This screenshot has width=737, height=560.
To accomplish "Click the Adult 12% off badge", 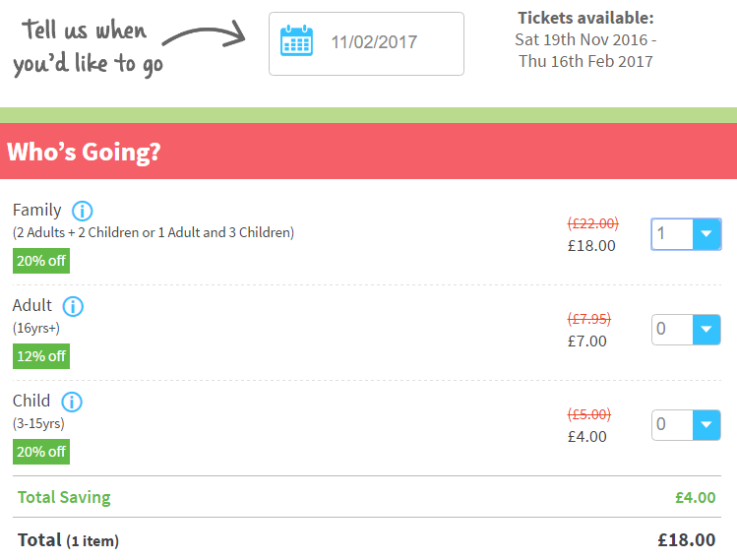I will coord(41,356).
